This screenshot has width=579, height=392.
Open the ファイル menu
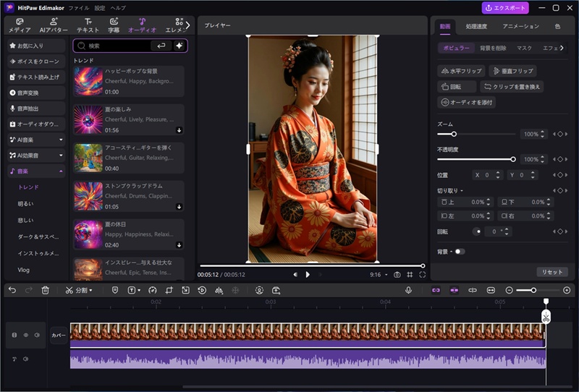(79, 8)
